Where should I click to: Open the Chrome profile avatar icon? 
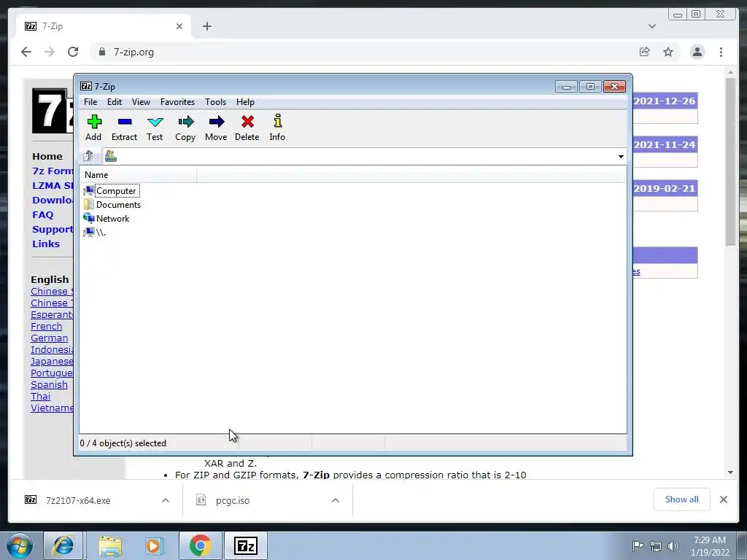pyautogui.click(x=697, y=52)
